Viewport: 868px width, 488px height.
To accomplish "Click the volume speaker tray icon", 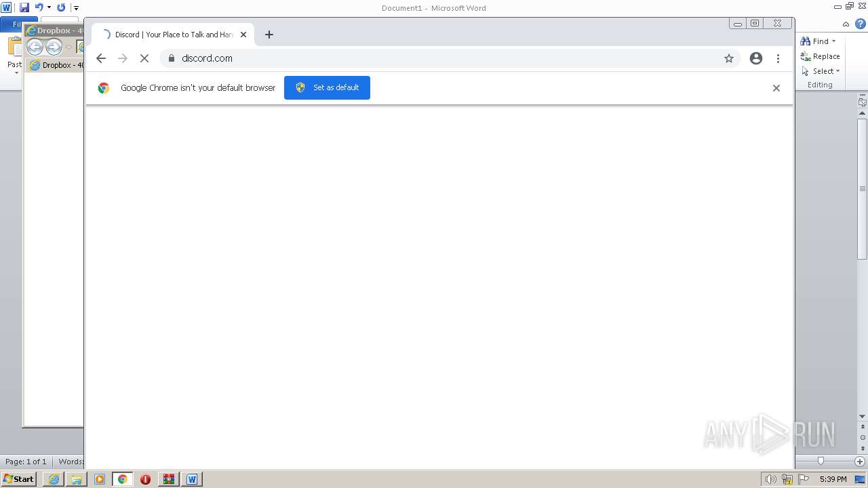I will point(770,479).
